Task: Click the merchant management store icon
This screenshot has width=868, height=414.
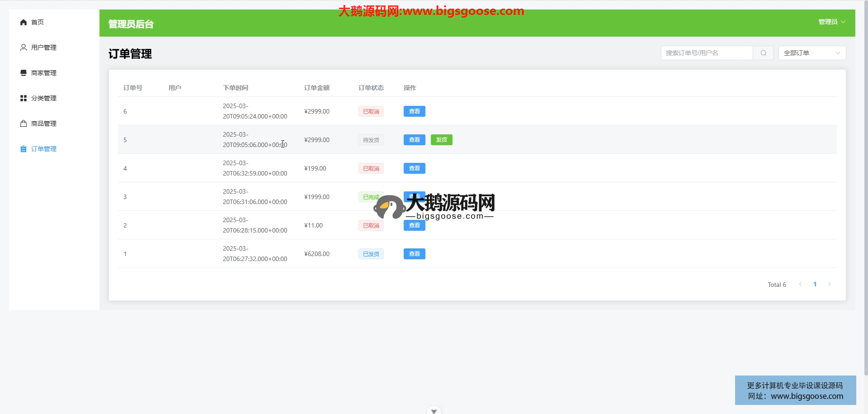Action: (24, 73)
